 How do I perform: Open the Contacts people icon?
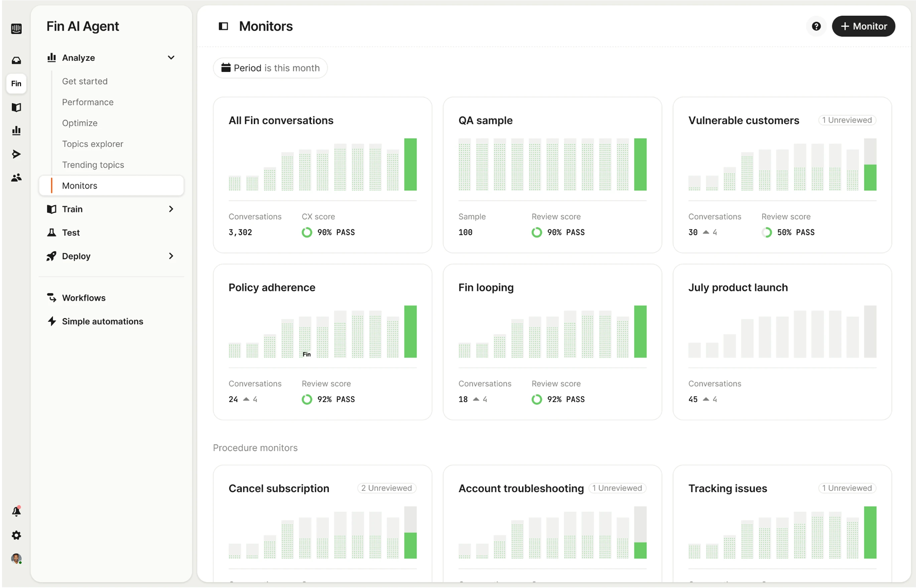(x=16, y=178)
